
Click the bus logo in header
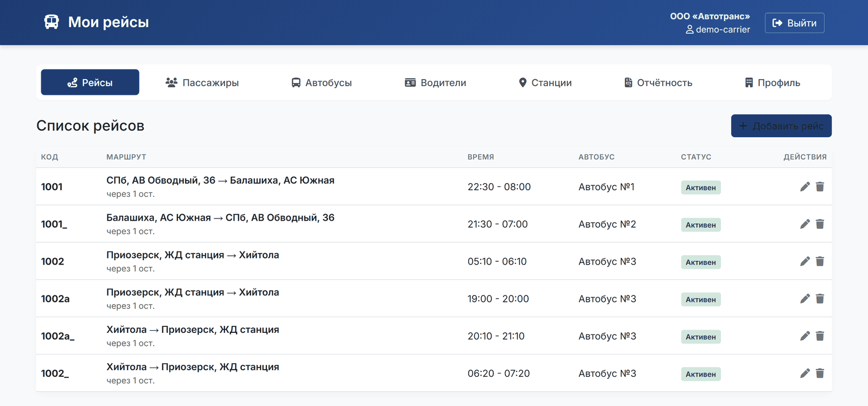coord(52,22)
